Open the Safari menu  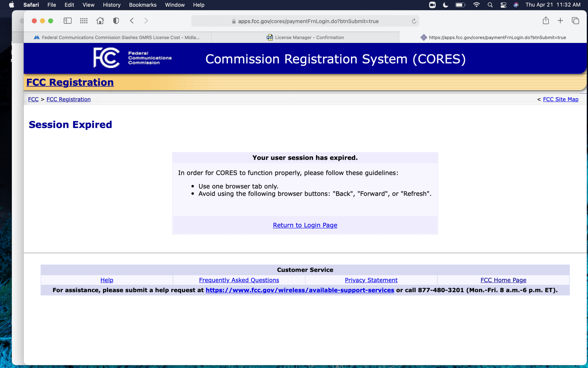tap(31, 5)
